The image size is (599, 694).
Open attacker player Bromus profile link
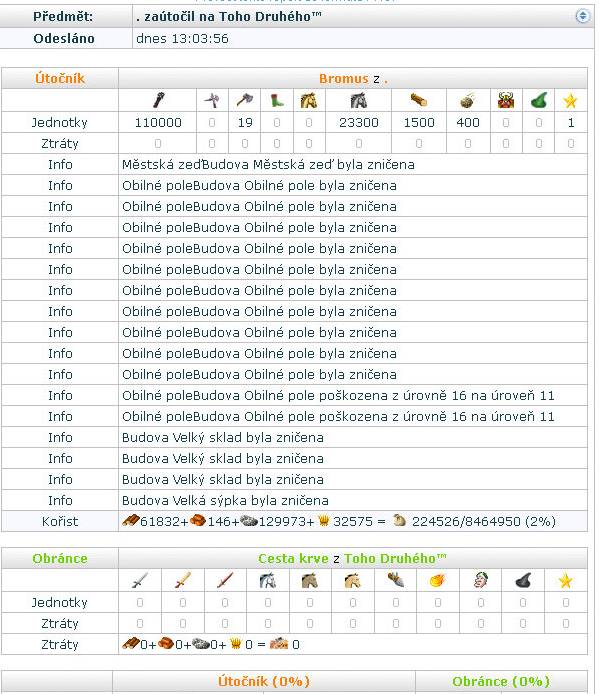[344, 79]
